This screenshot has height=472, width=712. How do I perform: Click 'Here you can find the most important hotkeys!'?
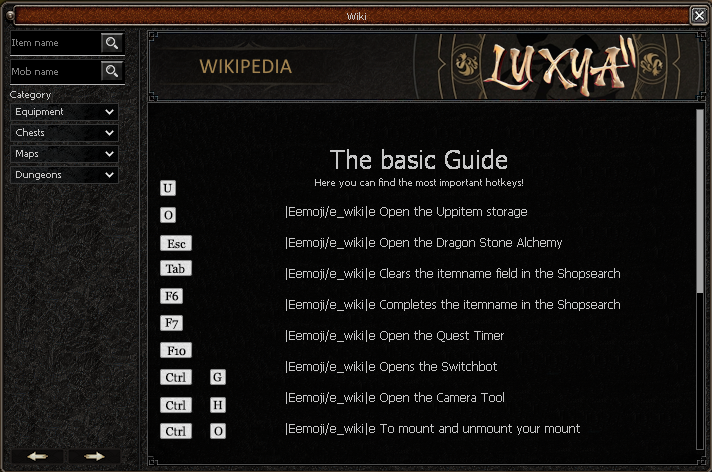tap(419, 183)
